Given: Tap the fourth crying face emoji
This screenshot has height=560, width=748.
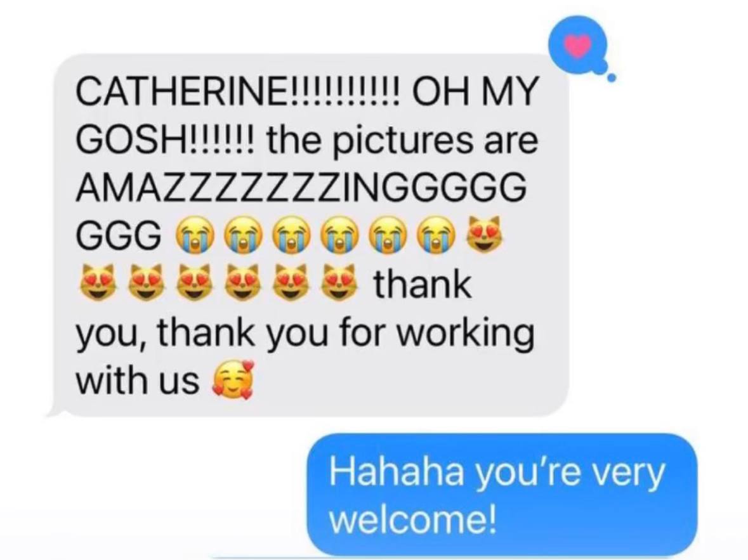Looking at the screenshot, I should click(x=339, y=235).
